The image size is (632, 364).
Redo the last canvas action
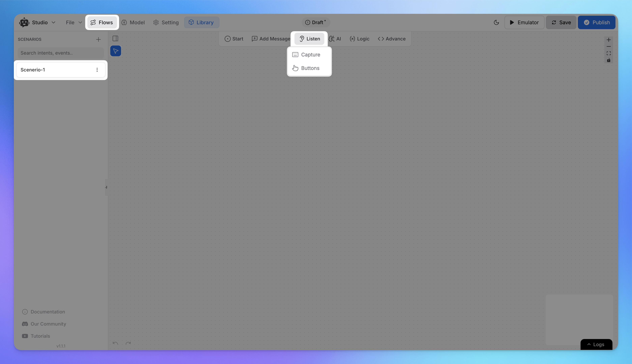pos(128,343)
